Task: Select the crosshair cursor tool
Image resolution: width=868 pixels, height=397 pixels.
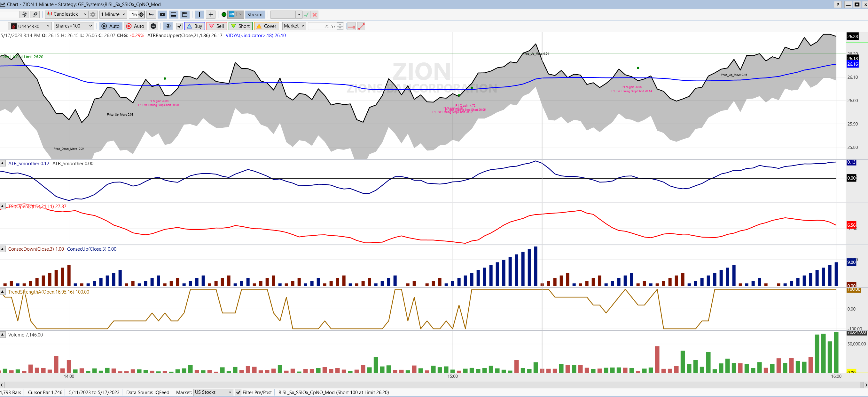Action: click(x=211, y=14)
